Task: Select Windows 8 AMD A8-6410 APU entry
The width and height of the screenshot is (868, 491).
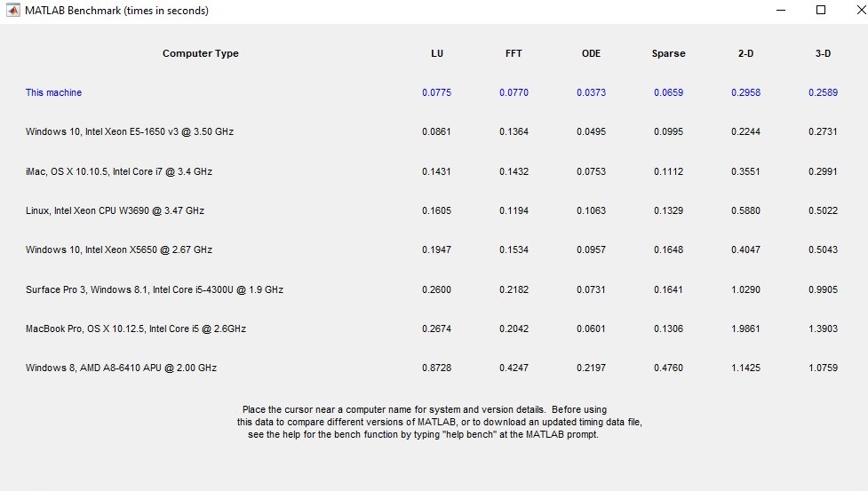Action: tap(121, 368)
